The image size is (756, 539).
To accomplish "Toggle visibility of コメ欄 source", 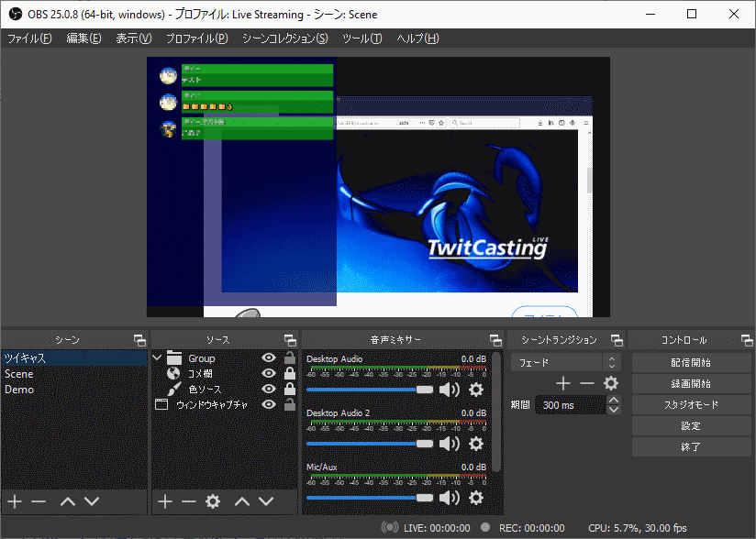I will [269, 373].
